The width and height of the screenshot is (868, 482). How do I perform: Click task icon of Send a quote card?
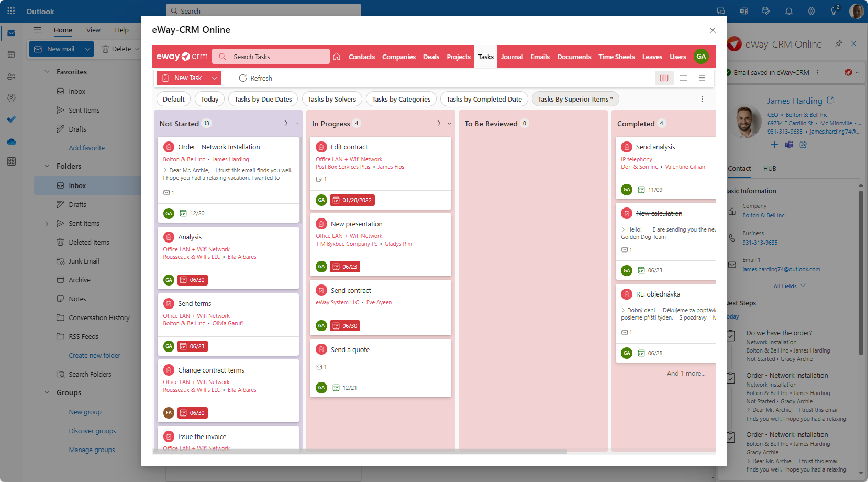tap(321, 350)
